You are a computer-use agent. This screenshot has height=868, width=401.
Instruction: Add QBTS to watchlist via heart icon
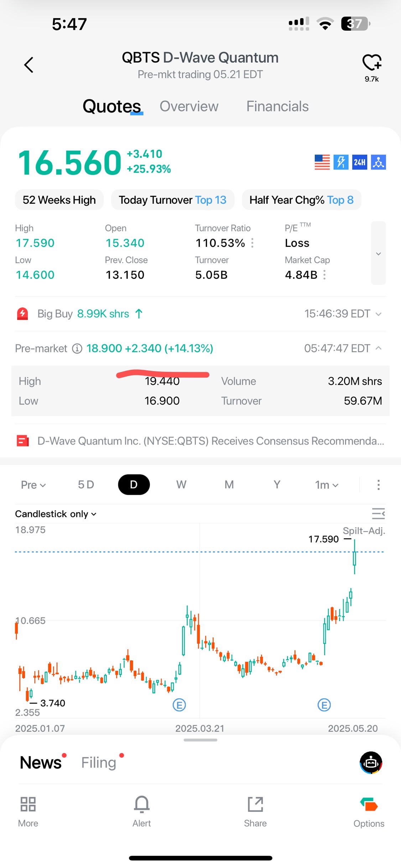(x=371, y=63)
